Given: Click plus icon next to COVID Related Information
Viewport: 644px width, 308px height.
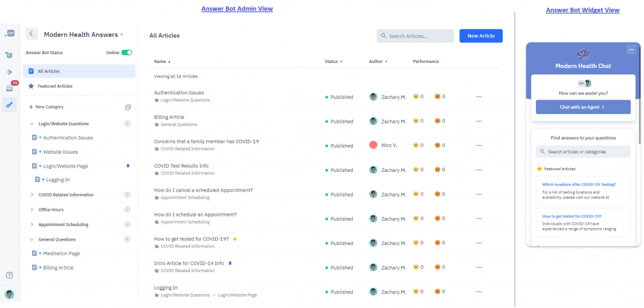Looking at the screenshot, I should coord(127,195).
